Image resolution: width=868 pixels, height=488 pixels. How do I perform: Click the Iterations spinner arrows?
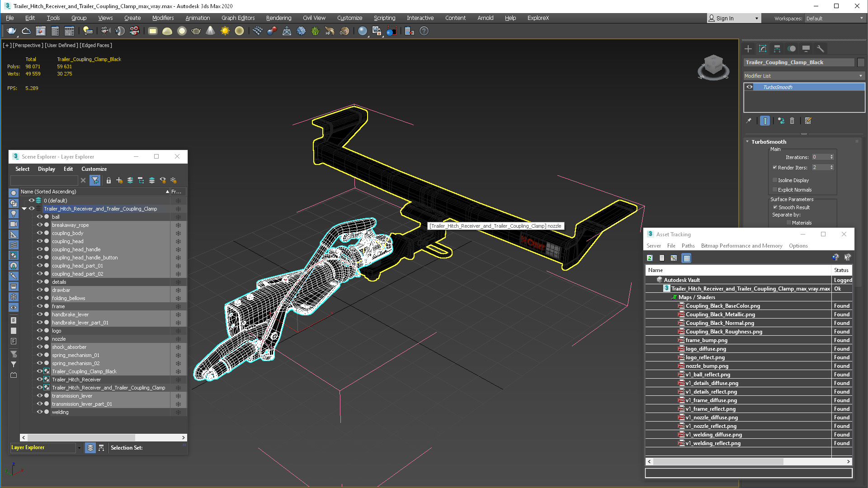(831, 157)
